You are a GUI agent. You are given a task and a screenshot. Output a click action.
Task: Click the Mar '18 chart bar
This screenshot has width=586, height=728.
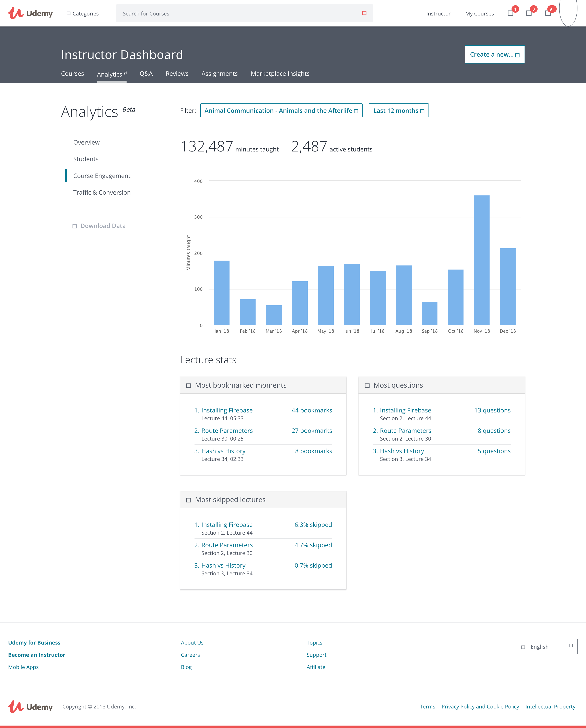tap(274, 315)
